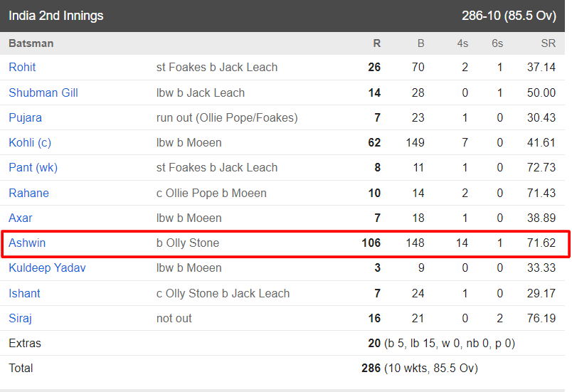The image size is (572, 392).
Task: Open Pujara's batsman profile
Action: pos(25,117)
